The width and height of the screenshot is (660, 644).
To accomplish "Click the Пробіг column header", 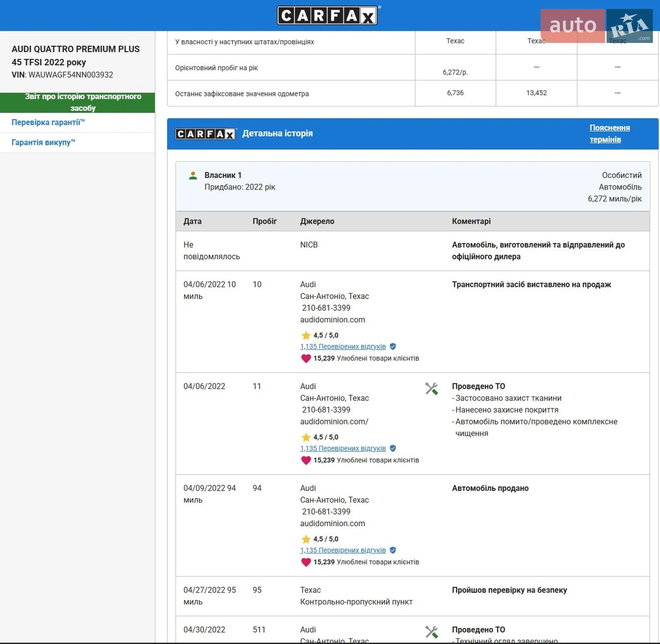I will pos(265,221).
